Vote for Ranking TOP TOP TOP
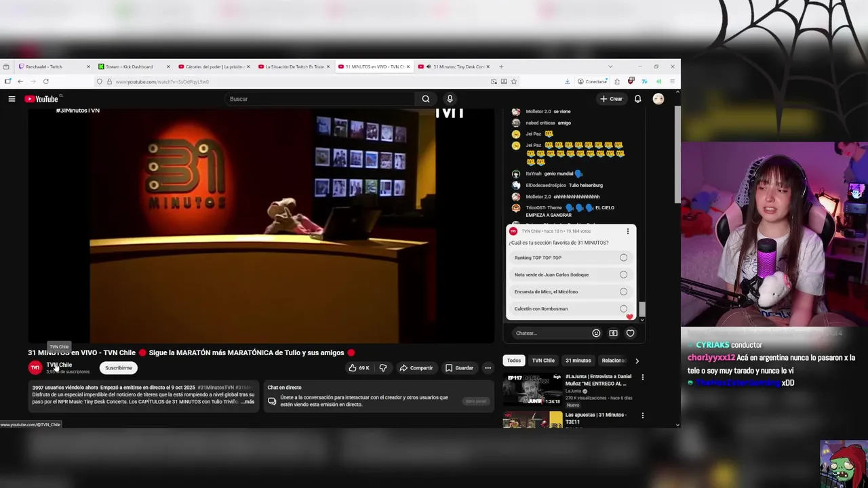The height and width of the screenshot is (488, 868). (x=571, y=258)
